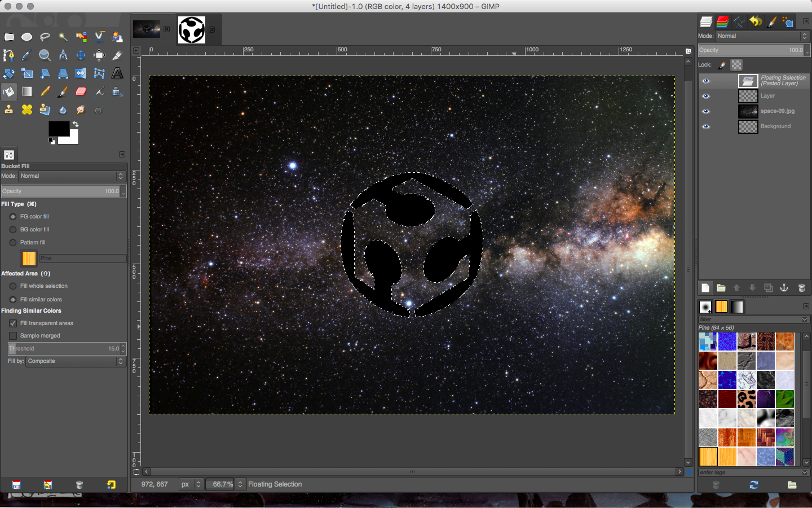This screenshot has height=508, width=812.
Task: Select the Ellipse Select tool
Action: [x=27, y=37]
